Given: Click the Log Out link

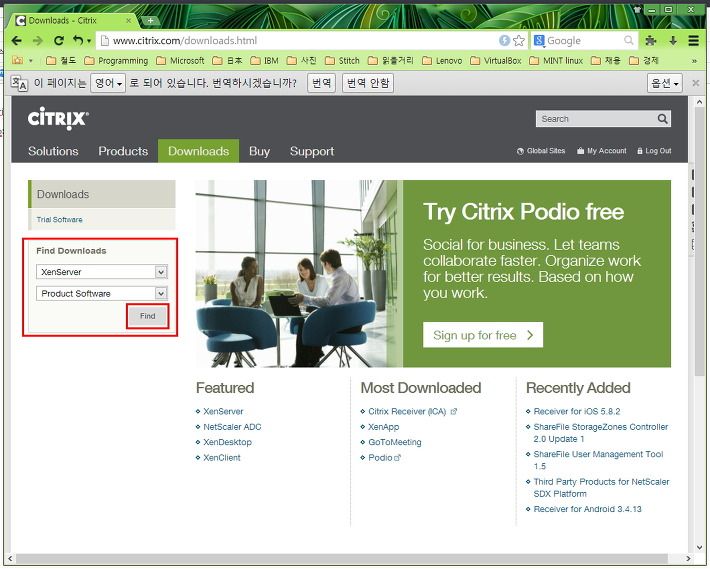Looking at the screenshot, I should tap(654, 151).
